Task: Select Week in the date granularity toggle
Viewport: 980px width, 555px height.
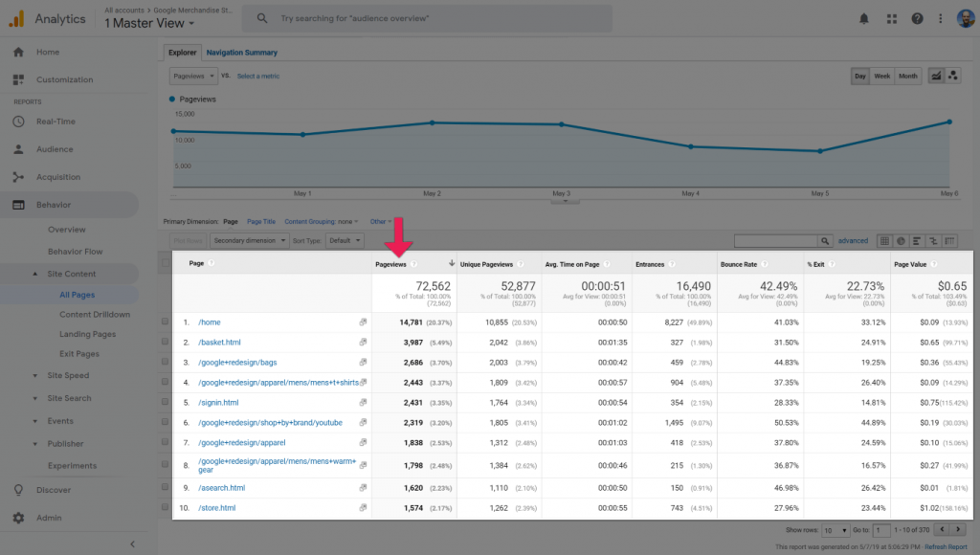Action: pyautogui.click(x=881, y=75)
